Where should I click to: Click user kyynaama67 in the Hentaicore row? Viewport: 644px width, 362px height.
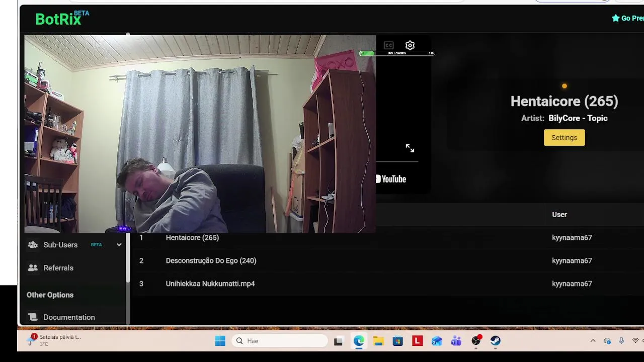tap(572, 237)
